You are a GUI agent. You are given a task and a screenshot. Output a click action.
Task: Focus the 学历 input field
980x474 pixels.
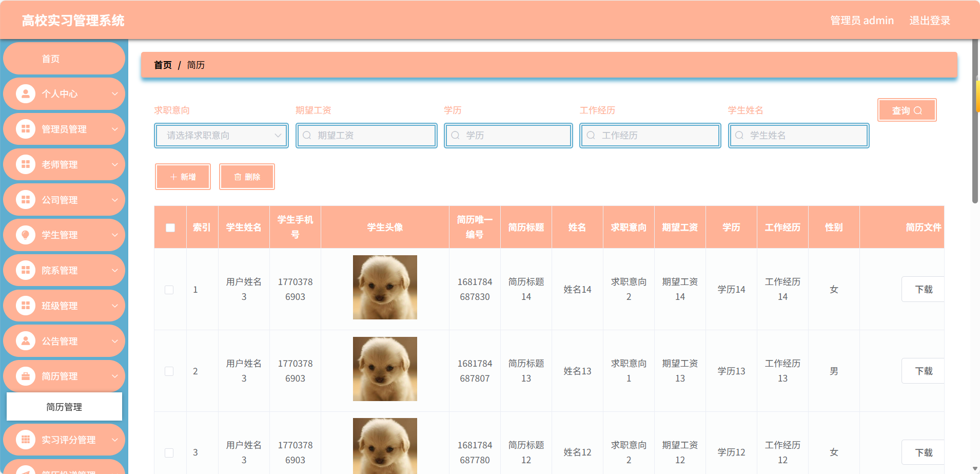coord(508,136)
